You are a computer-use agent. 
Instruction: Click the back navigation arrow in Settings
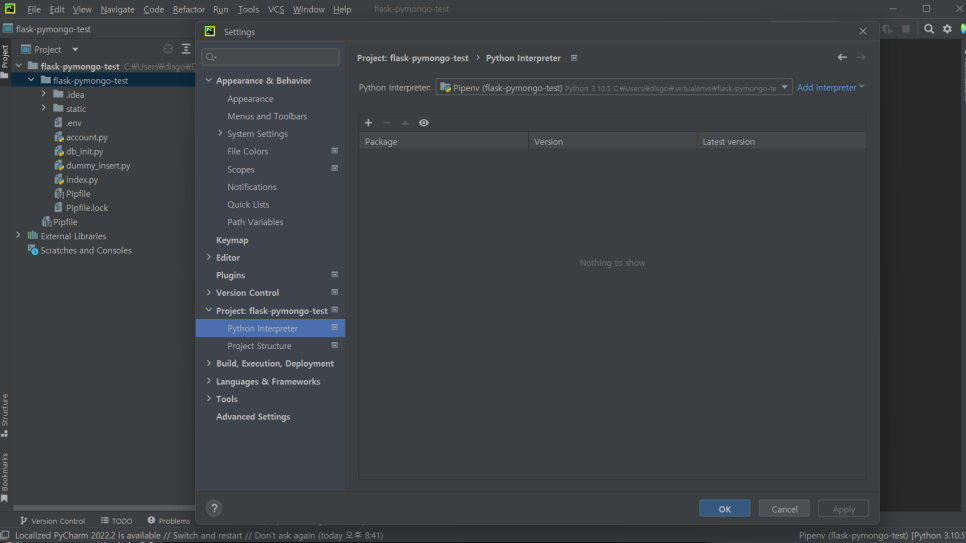[842, 57]
